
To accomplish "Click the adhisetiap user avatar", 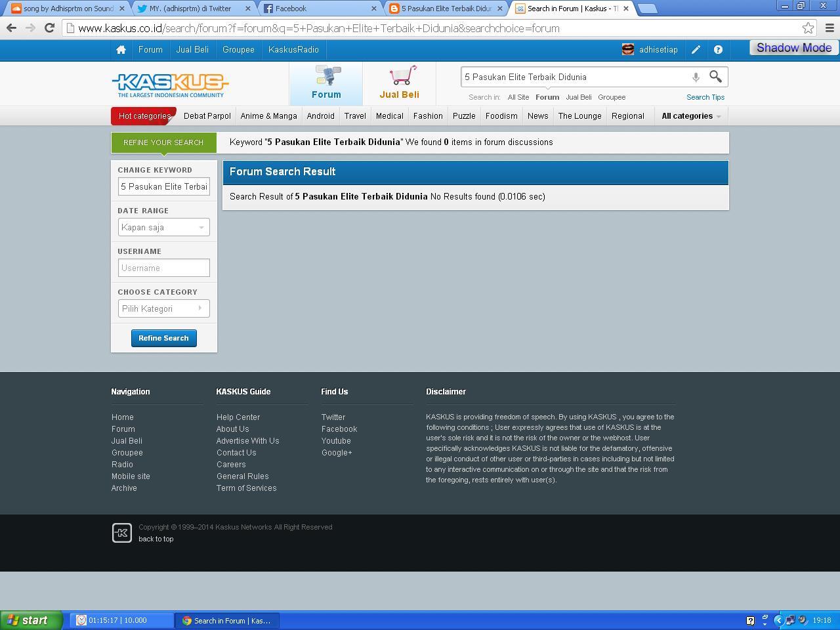I will (628, 50).
